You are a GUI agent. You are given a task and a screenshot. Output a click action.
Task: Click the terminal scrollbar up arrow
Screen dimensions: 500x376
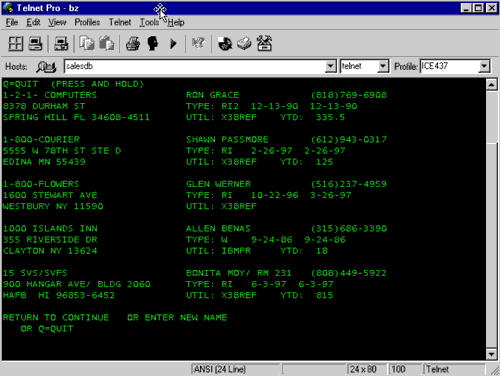coord(492,85)
